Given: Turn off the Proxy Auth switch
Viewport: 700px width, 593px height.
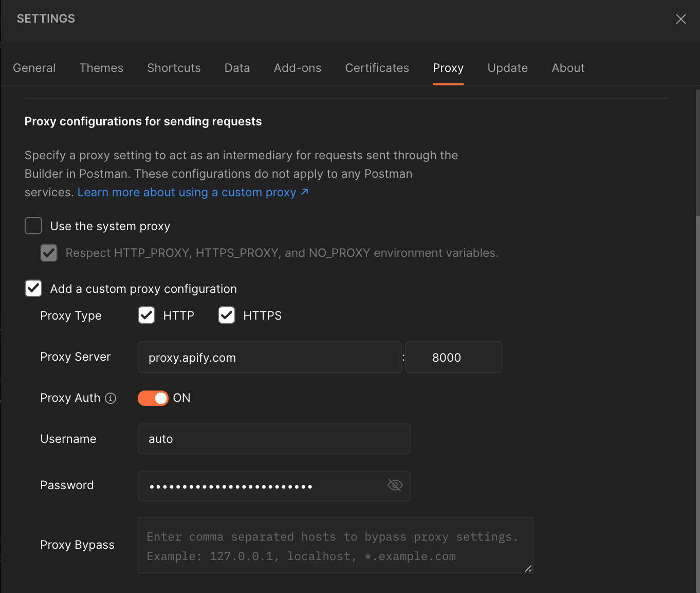Looking at the screenshot, I should 153,398.
